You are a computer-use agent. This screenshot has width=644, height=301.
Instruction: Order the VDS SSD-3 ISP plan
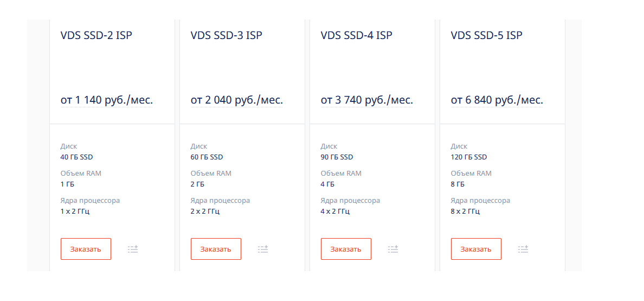tap(216, 249)
